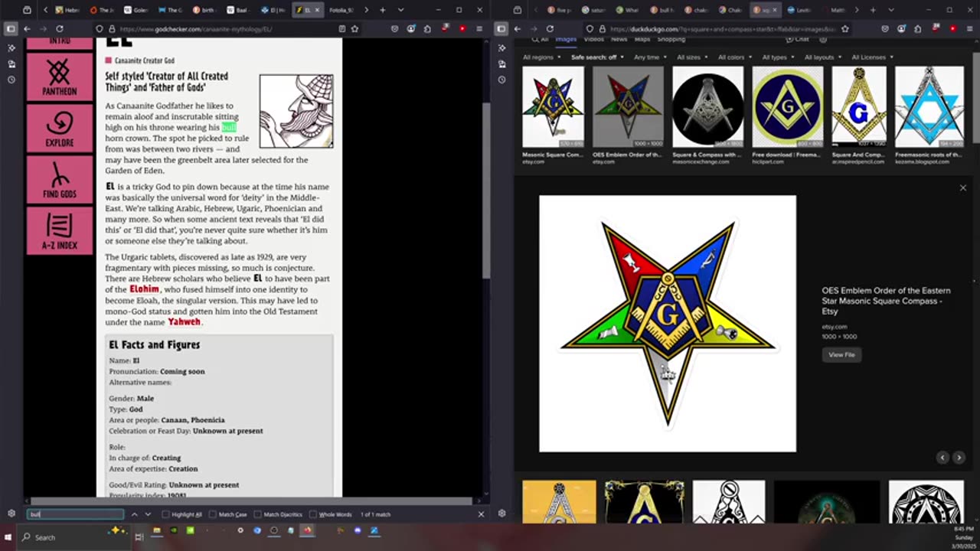Bookmark the DuckDuckGo page with star icon
Viewport: 980px width, 551px height.
point(845,28)
